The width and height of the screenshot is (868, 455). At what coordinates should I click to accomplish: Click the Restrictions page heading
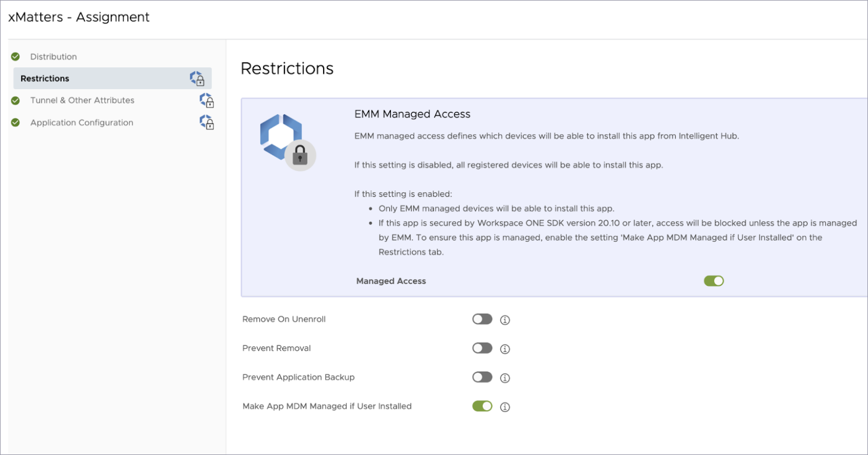(x=287, y=68)
